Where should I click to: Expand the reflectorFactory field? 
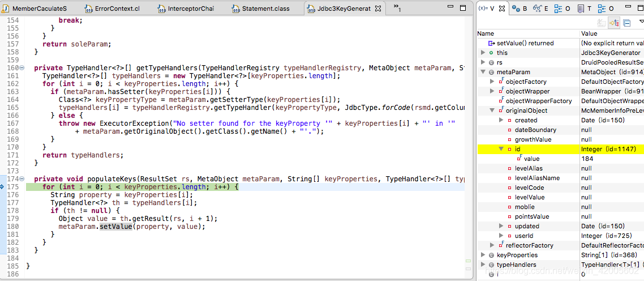(492, 245)
